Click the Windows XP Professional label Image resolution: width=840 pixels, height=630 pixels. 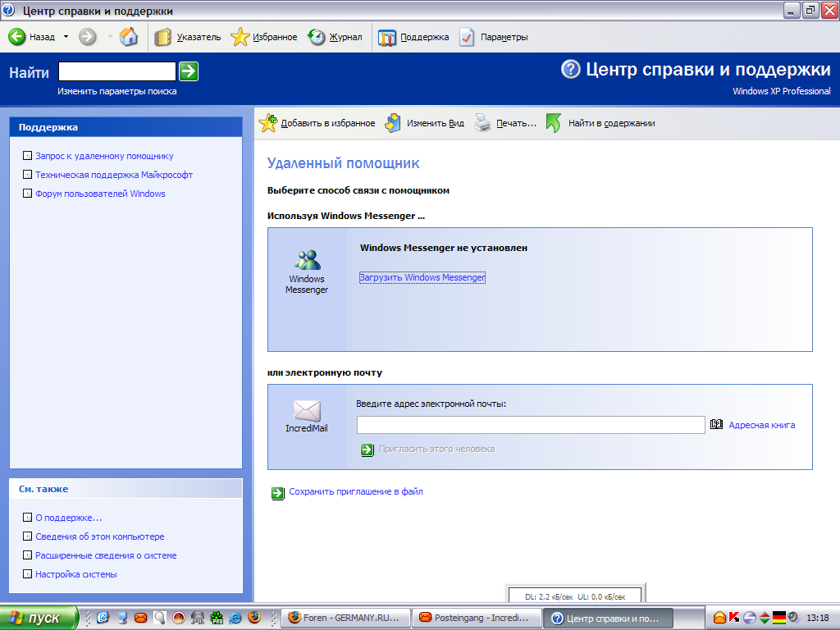pyautogui.click(x=782, y=91)
